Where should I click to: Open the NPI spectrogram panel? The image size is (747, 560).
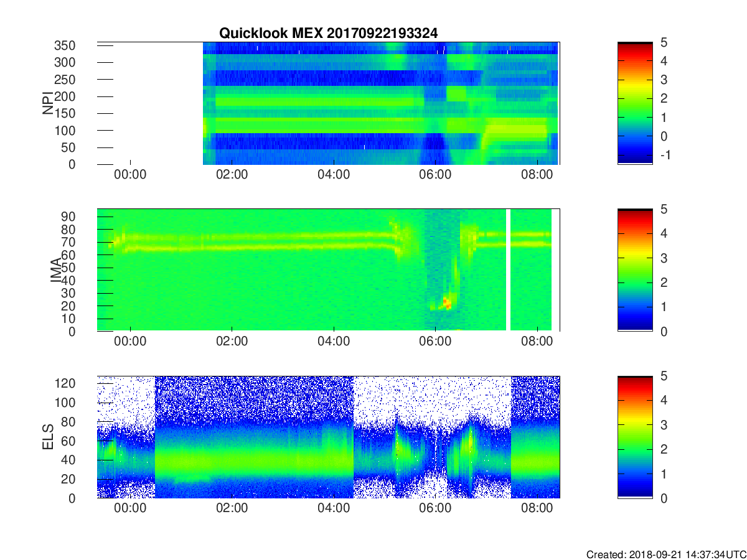pyautogui.click(x=328, y=103)
